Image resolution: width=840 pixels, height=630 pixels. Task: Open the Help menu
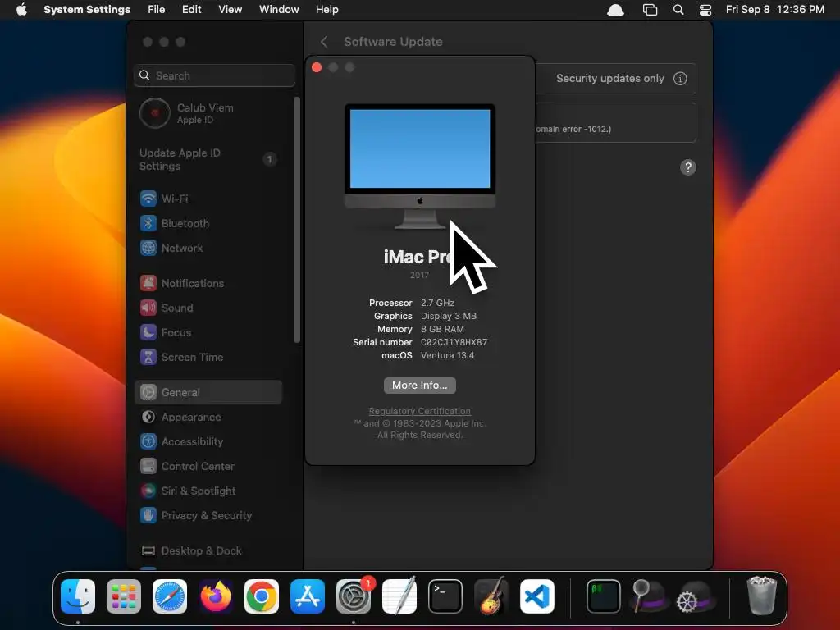pos(326,10)
